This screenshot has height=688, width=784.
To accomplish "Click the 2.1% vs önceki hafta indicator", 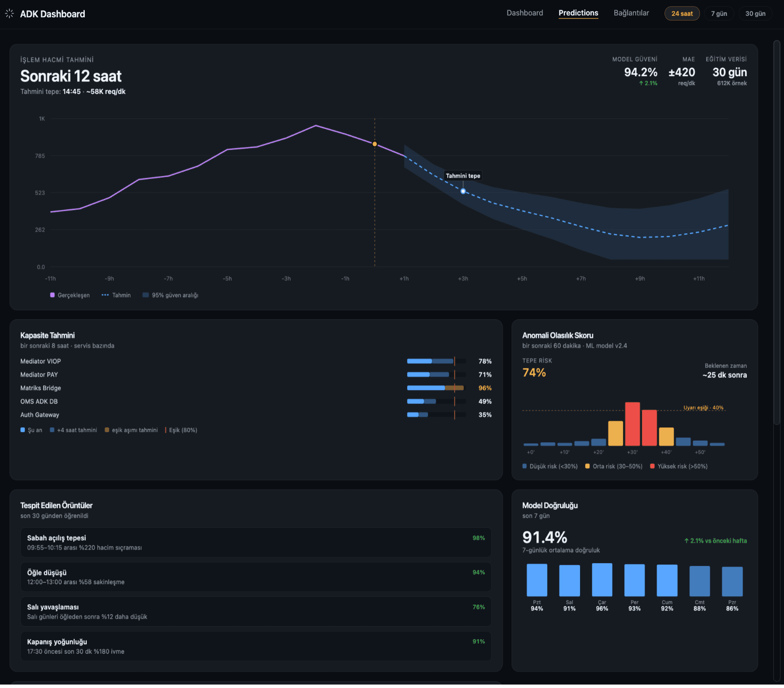I will click(x=715, y=540).
